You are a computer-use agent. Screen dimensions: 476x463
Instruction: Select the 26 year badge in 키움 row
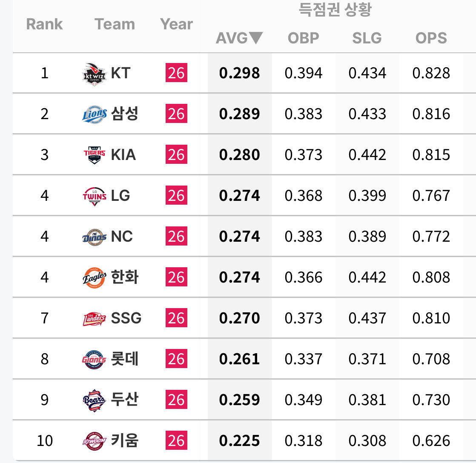point(176,440)
